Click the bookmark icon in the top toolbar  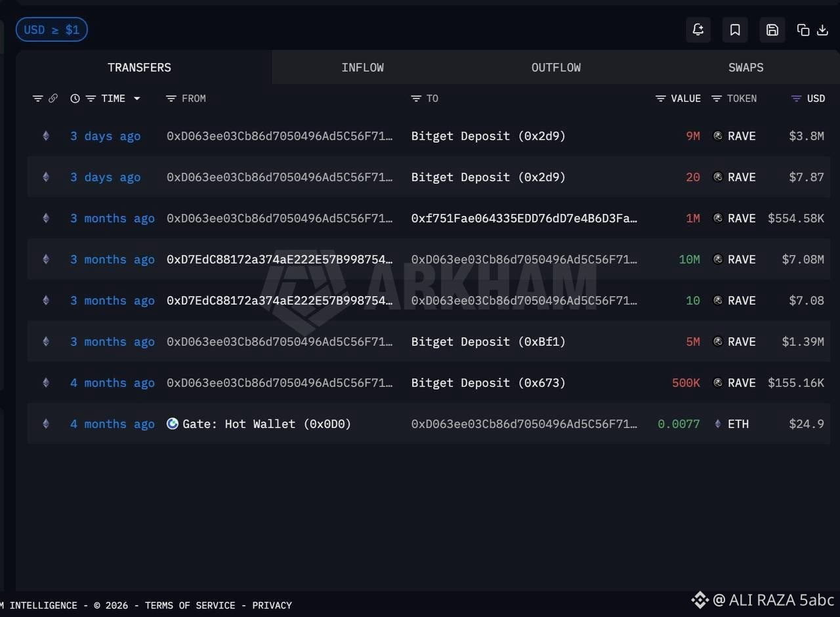(735, 30)
